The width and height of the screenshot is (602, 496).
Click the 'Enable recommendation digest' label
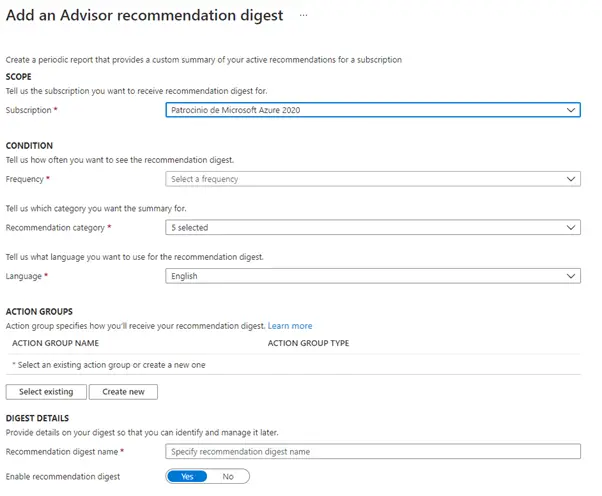(x=63, y=477)
